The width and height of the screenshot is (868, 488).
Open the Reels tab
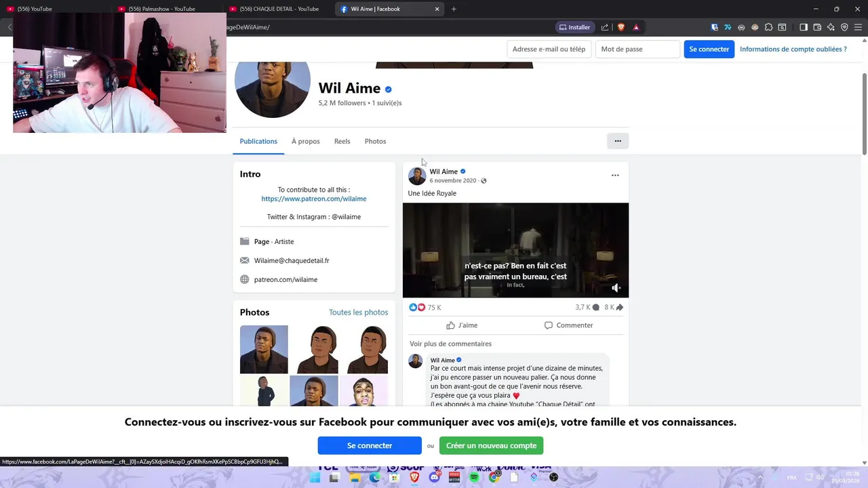pyautogui.click(x=342, y=141)
